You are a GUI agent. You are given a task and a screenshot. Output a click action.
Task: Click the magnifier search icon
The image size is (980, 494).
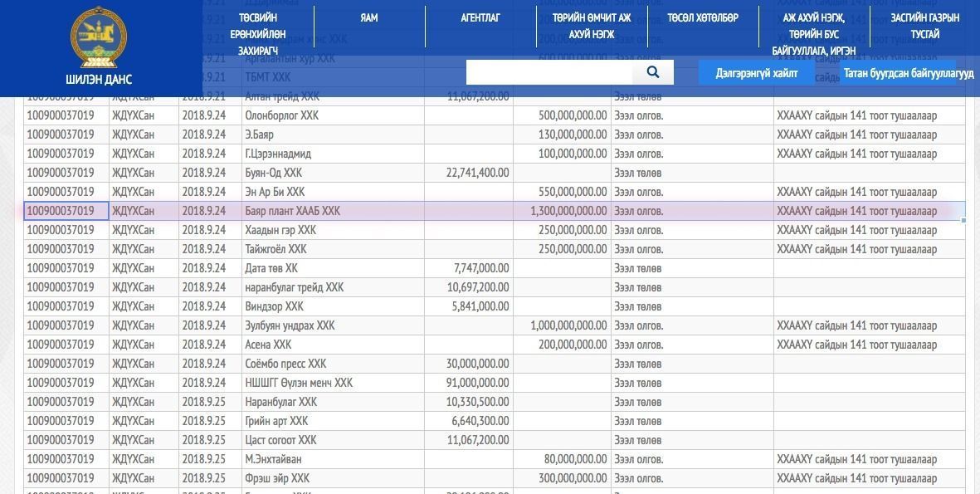pyautogui.click(x=652, y=72)
